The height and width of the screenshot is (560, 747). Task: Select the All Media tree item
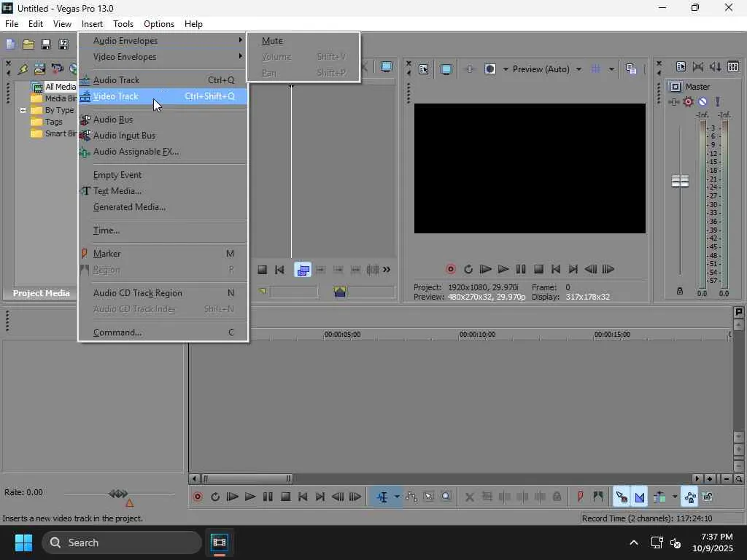[x=61, y=87]
